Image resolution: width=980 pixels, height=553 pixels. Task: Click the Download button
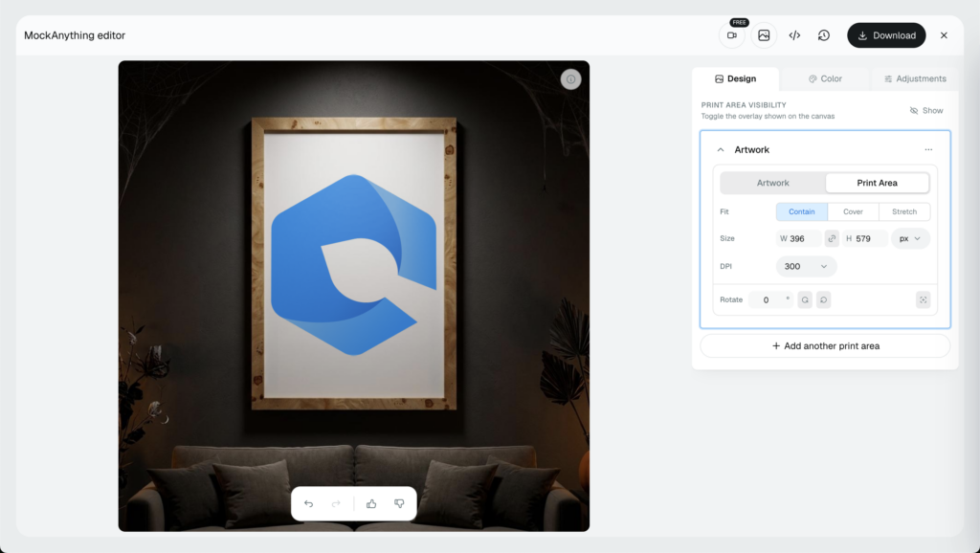[x=886, y=35]
